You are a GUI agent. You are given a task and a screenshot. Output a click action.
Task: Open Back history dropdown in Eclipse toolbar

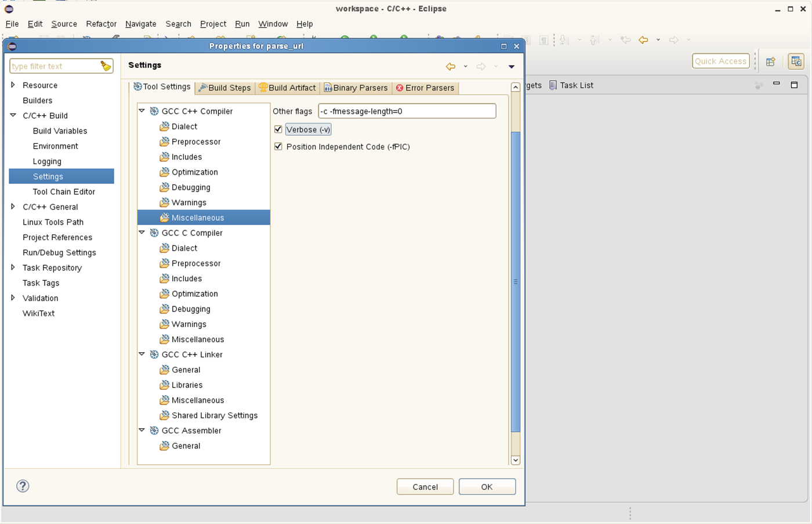click(658, 40)
